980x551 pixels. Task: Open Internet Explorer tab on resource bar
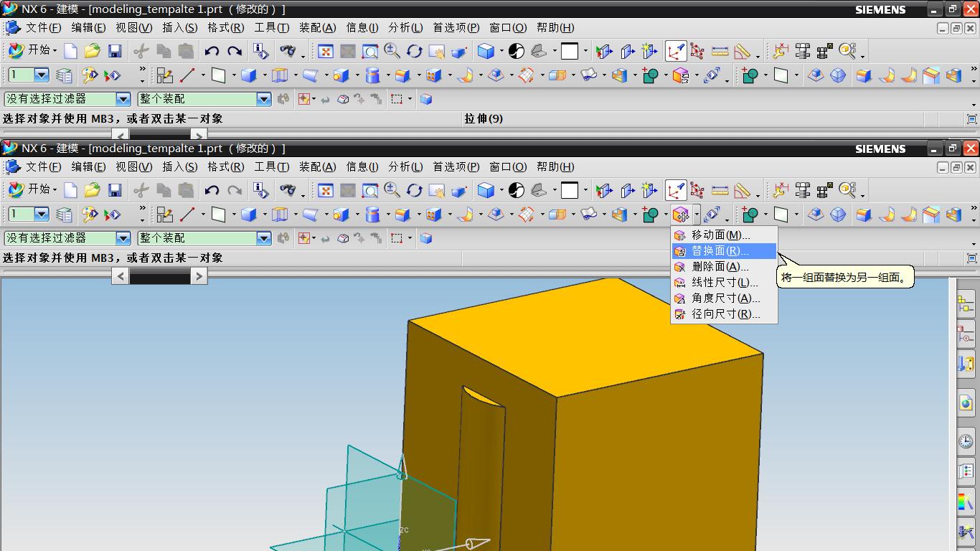966,402
